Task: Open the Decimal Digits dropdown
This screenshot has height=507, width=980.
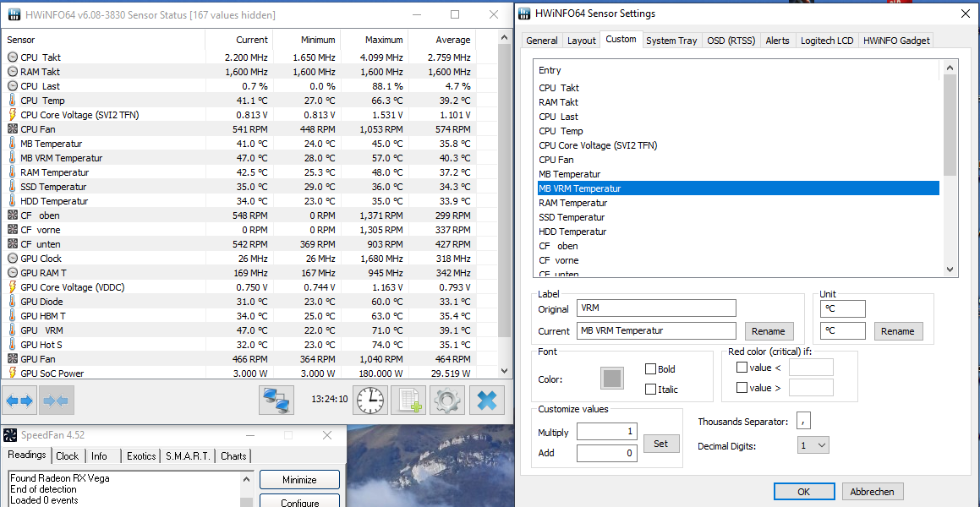Action: (x=813, y=445)
